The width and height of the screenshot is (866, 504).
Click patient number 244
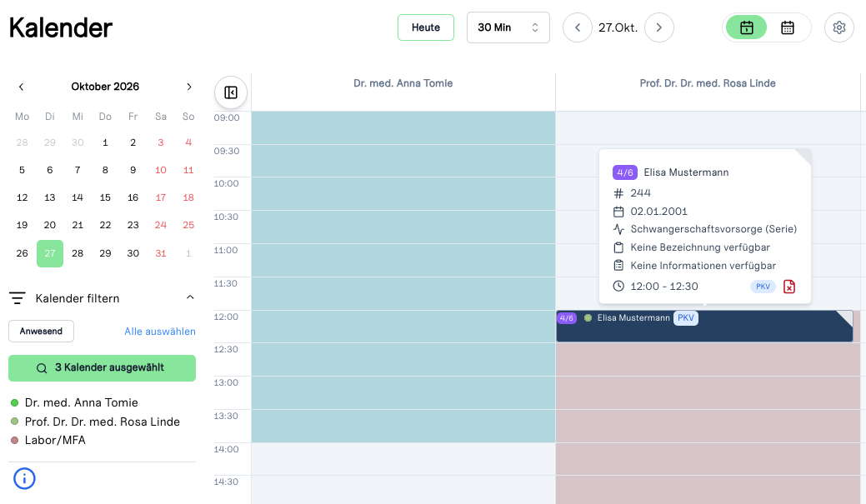[x=641, y=193]
